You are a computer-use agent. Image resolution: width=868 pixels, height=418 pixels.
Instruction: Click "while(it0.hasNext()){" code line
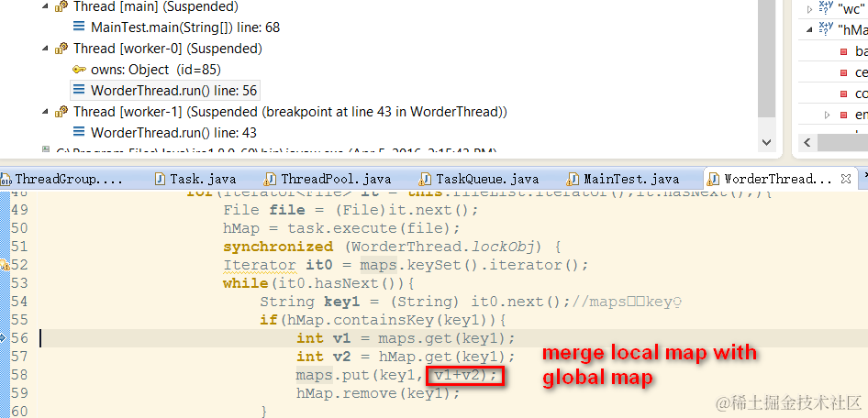pyautogui.click(x=319, y=283)
